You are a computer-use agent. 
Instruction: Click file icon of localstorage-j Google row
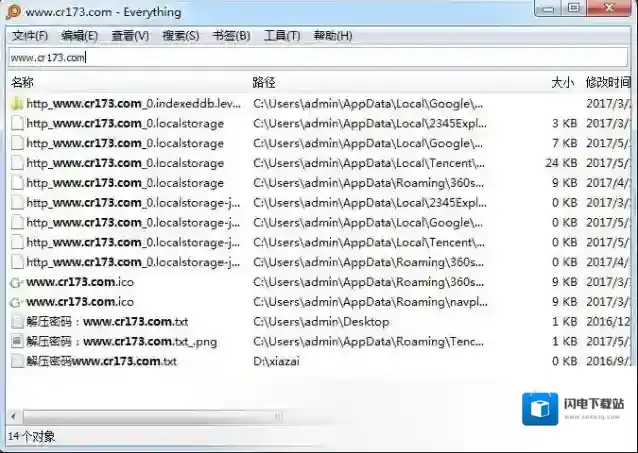tap(17, 223)
